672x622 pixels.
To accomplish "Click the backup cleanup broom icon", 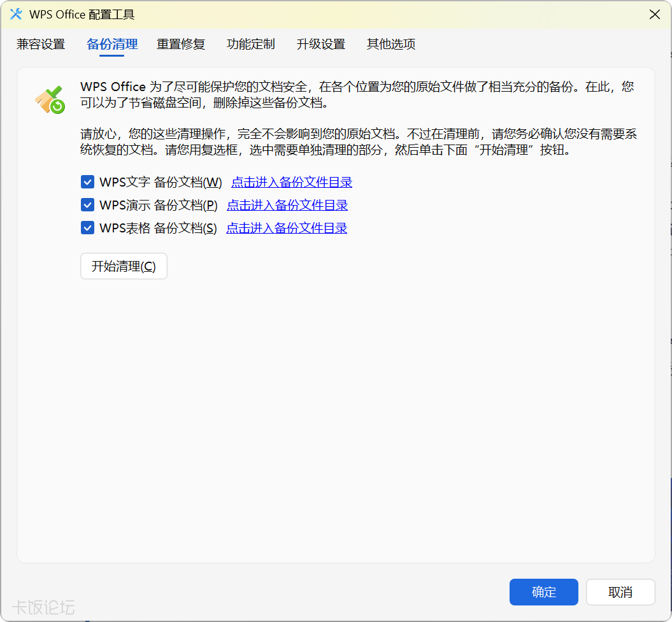I will pos(50,100).
